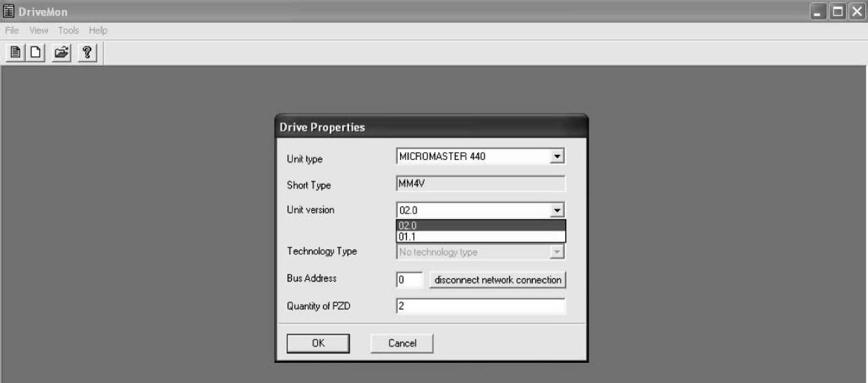Click the Short Type field showing MM4V
This screenshot has height=383, width=868.
[x=481, y=184]
